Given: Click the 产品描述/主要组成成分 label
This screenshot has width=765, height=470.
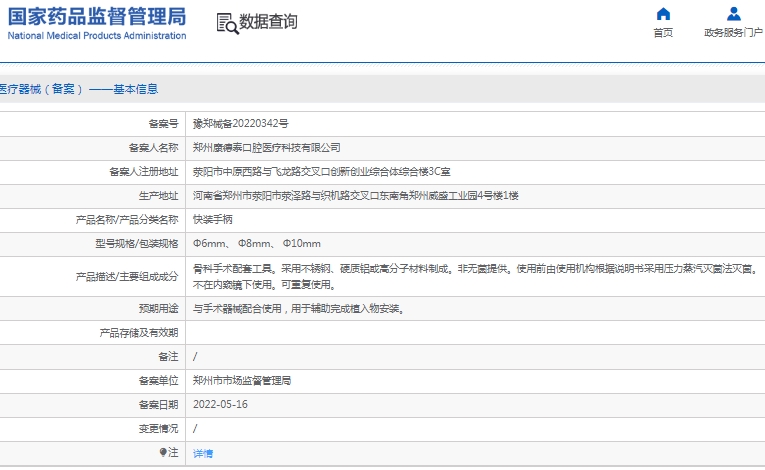Looking at the screenshot, I should click(x=127, y=277).
